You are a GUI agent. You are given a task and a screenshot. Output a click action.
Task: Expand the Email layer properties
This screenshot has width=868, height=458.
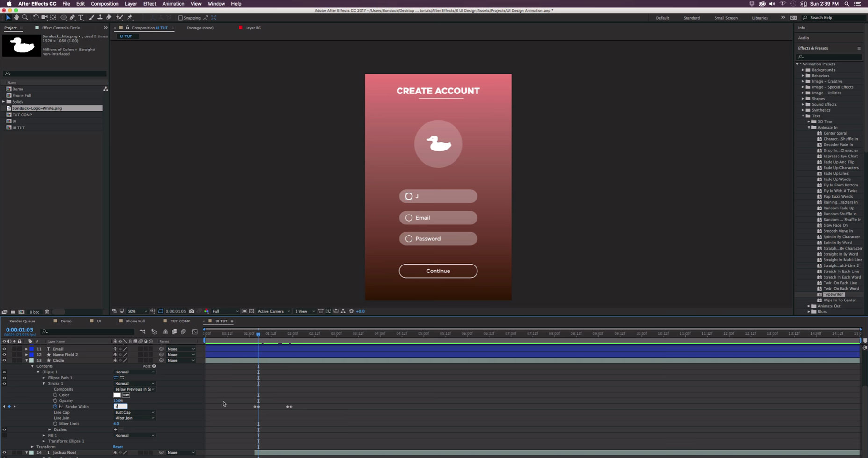click(x=27, y=349)
